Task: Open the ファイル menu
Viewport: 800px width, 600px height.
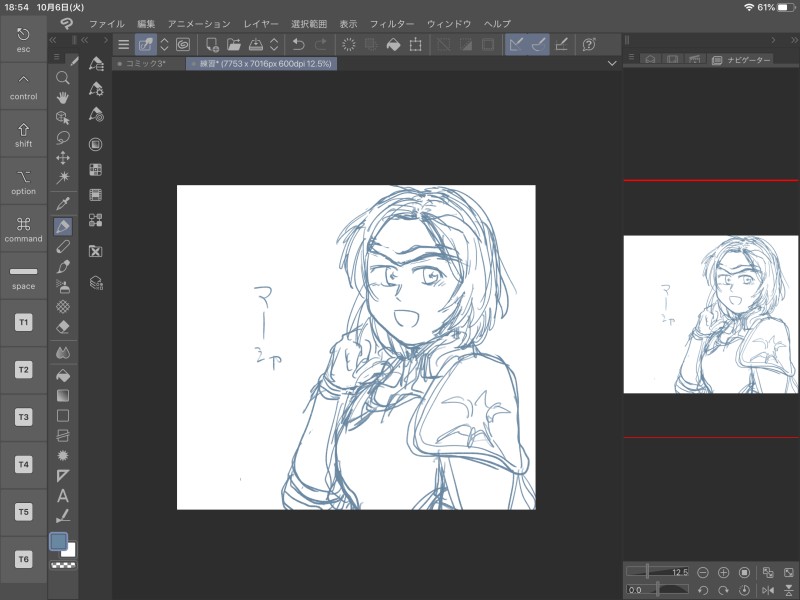Action: (107, 23)
